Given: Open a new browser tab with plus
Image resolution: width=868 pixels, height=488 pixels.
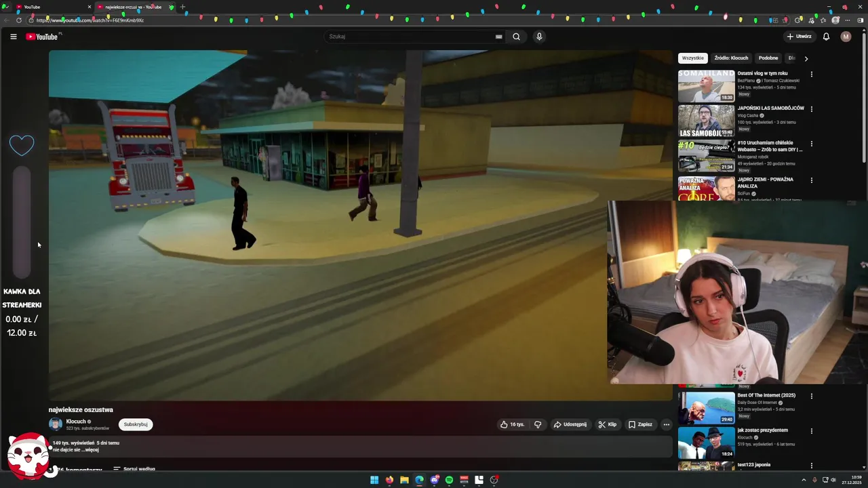Looking at the screenshot, I should click(x=182, y=7).
